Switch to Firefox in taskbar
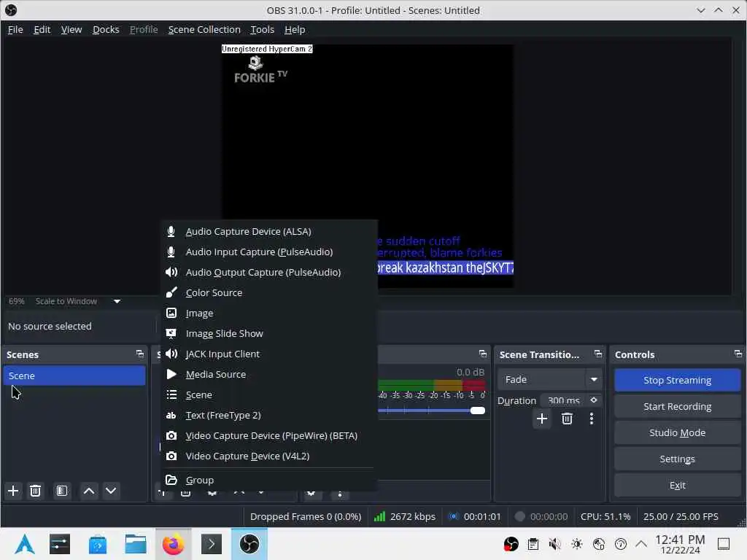The height and width of the screenshot is (560, 747). click(x=174, y=544)
